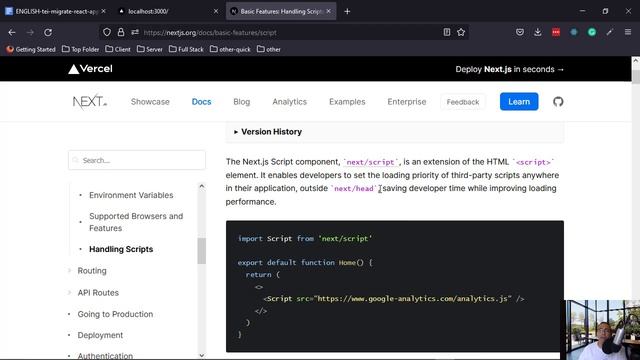Expand the API Routes sidebar section

tap(98, 293)
